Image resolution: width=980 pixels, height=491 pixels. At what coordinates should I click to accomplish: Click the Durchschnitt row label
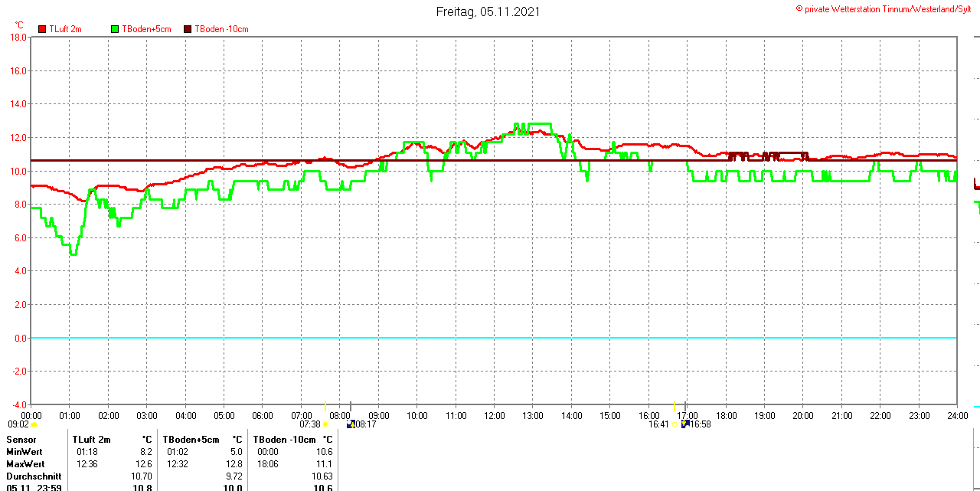pos(34,476)
